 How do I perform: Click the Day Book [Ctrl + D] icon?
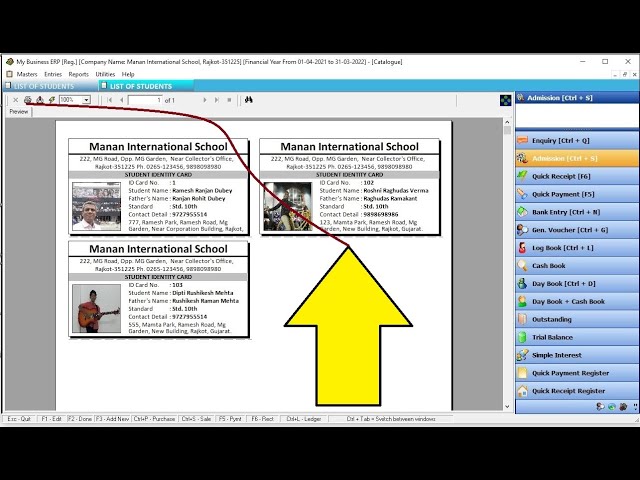[x=522, y=284]
